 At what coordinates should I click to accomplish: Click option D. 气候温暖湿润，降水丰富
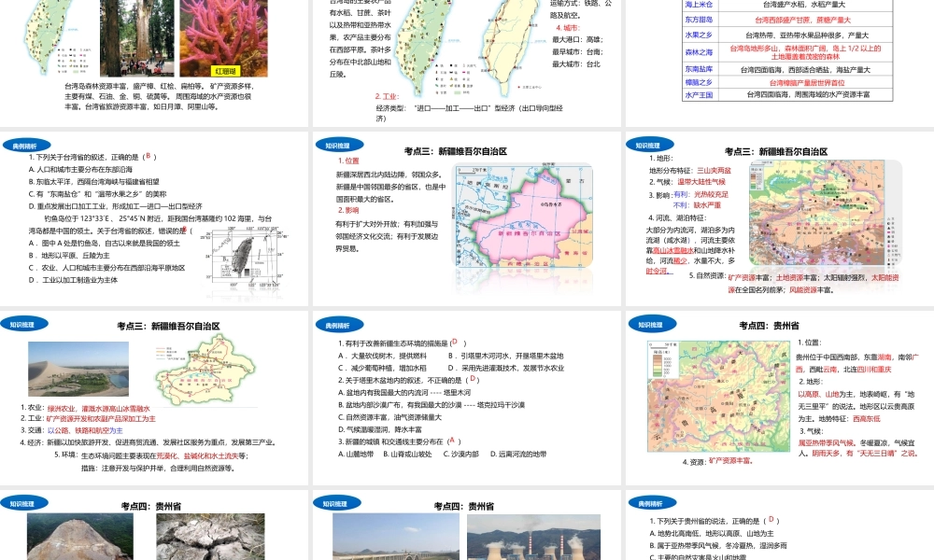point(380,429)
